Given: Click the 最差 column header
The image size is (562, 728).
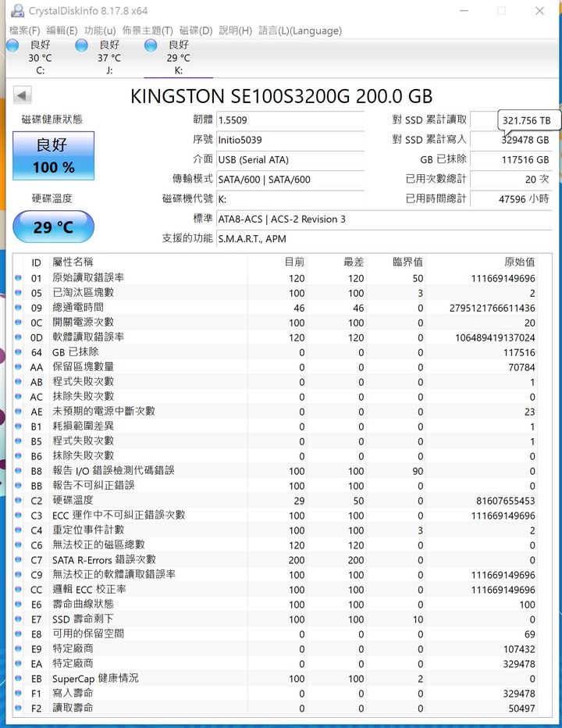Looking at the screenshot, I should (336, 262).
